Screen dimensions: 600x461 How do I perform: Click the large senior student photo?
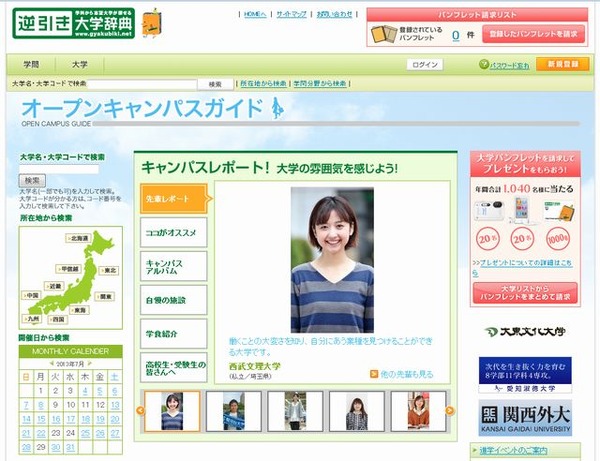pos(332,260)
